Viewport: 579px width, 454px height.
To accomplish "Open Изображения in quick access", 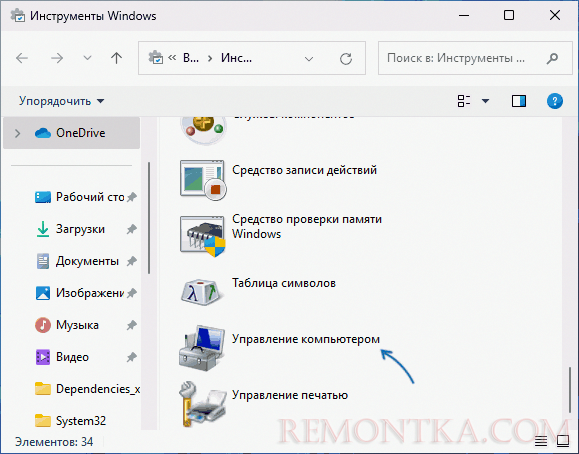I will click(90, 293).
